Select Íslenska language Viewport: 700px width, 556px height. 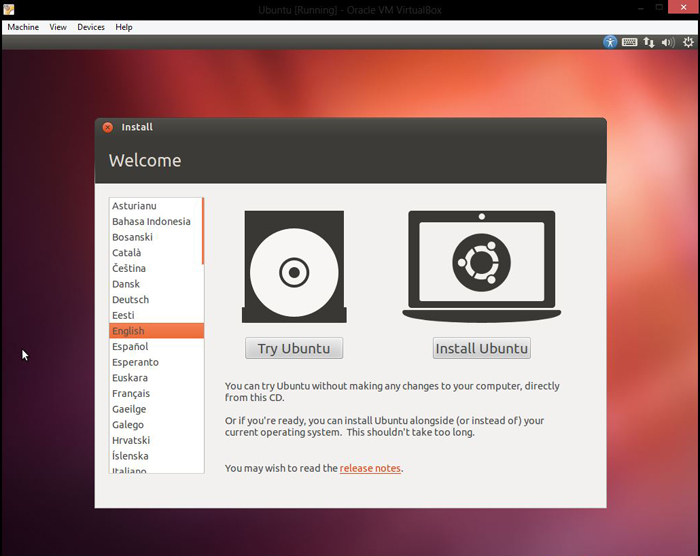(155, 456)
